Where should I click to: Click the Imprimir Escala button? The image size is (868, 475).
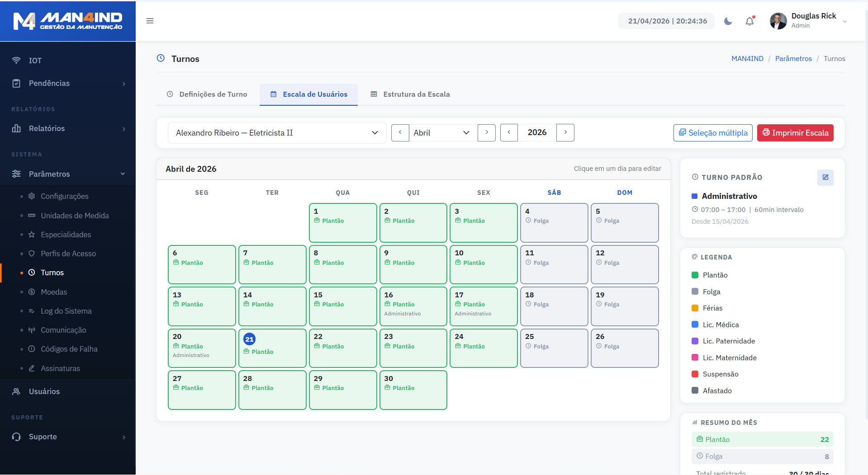[x=795, y=133]
